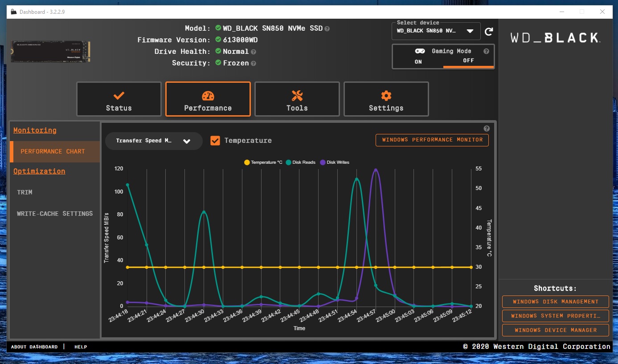Set Gaming Mode to OFF
The image size is (618, 364).
coord(468,61)
